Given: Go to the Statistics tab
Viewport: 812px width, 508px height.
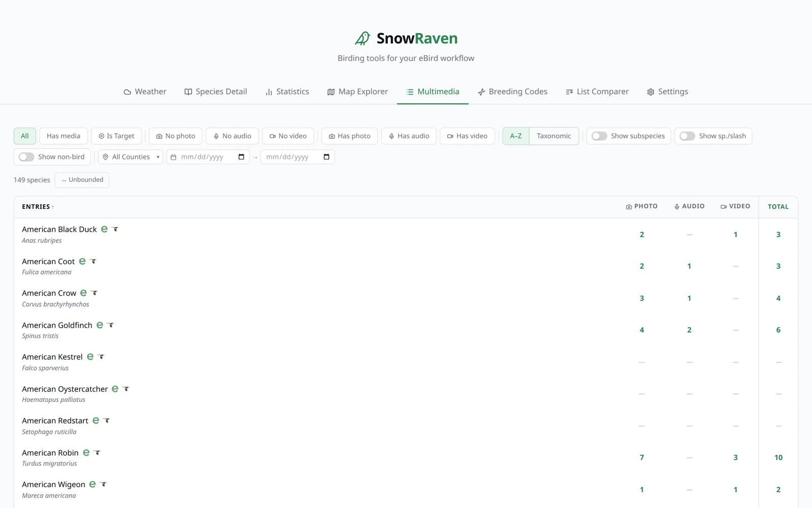Looking at the screenshot, I should [287, 92].
